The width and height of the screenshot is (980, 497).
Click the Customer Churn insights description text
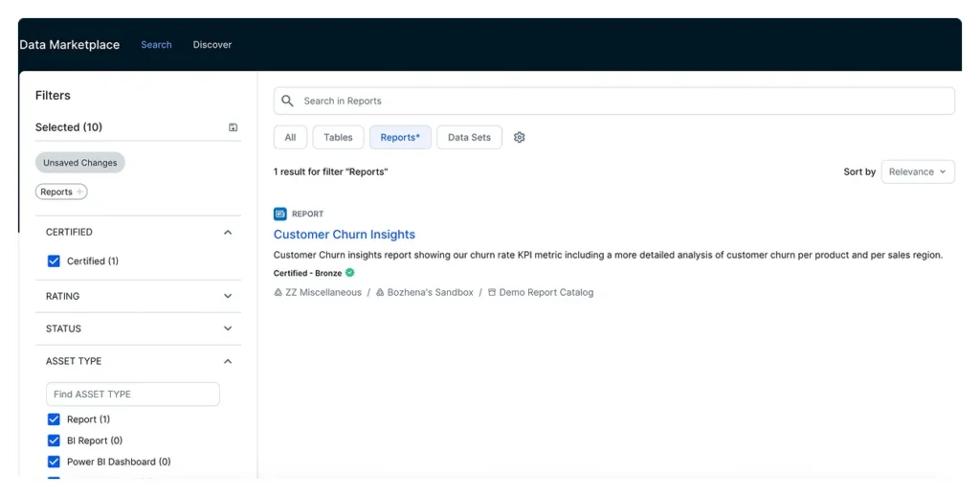[608, 255]
